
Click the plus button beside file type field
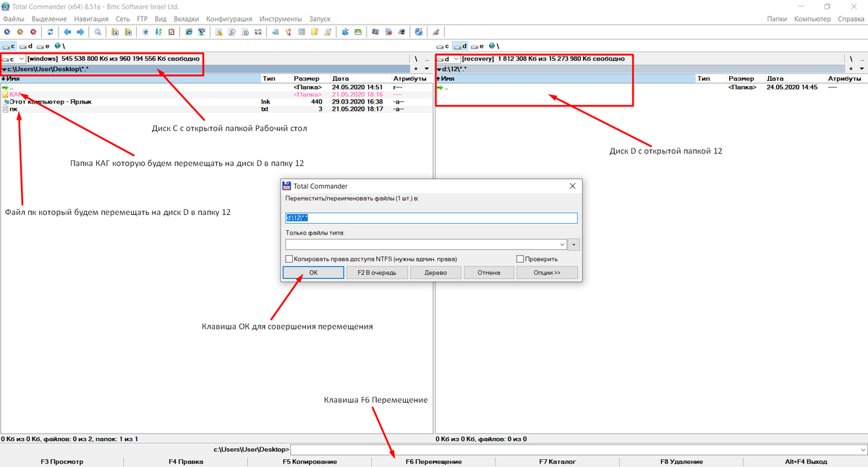pos(573,245)
